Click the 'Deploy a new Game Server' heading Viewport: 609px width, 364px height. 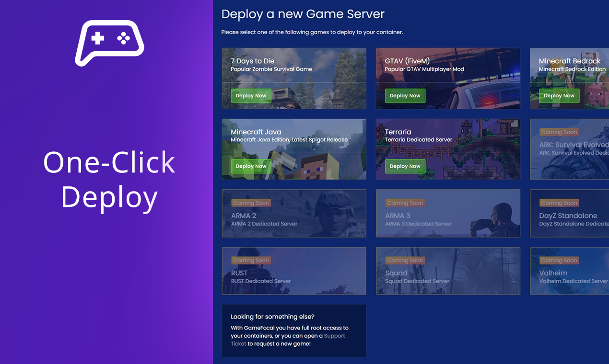coord(303,14)
